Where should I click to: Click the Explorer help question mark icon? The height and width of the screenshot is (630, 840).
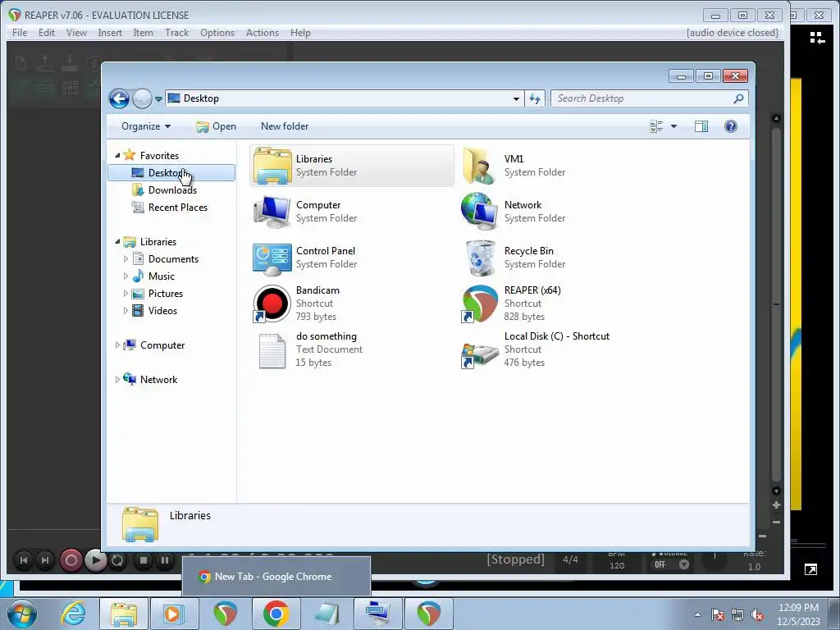[731, 126]
